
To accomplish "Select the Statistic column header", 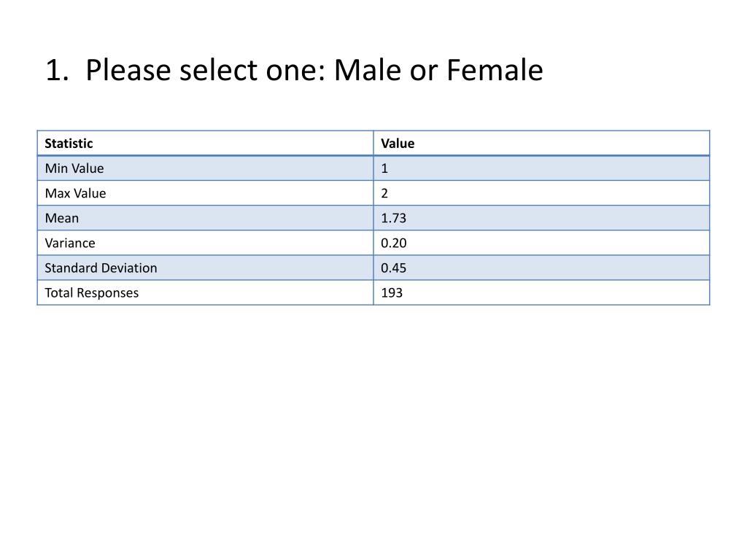I will (69, 144).
